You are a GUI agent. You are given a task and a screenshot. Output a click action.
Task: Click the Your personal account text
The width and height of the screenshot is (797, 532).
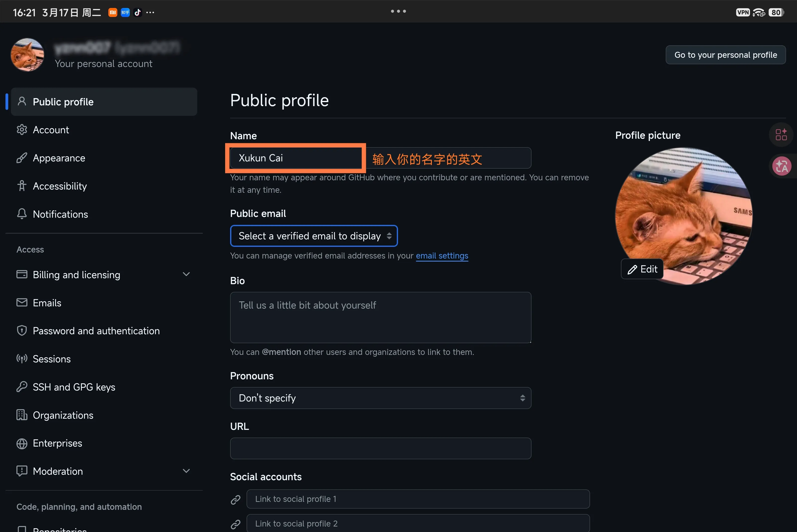pos(103,64)
